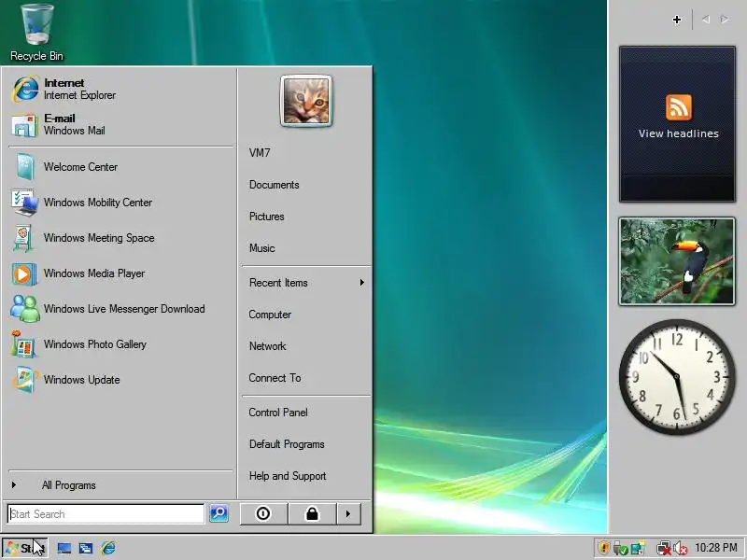
Task: Click Switch between windows quick launch icon
Action: pos(86,548)
